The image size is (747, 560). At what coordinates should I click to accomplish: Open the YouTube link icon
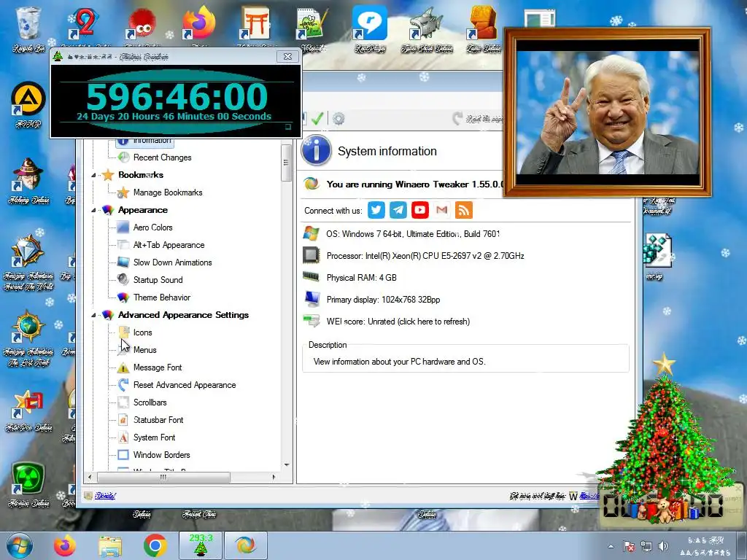419,210
